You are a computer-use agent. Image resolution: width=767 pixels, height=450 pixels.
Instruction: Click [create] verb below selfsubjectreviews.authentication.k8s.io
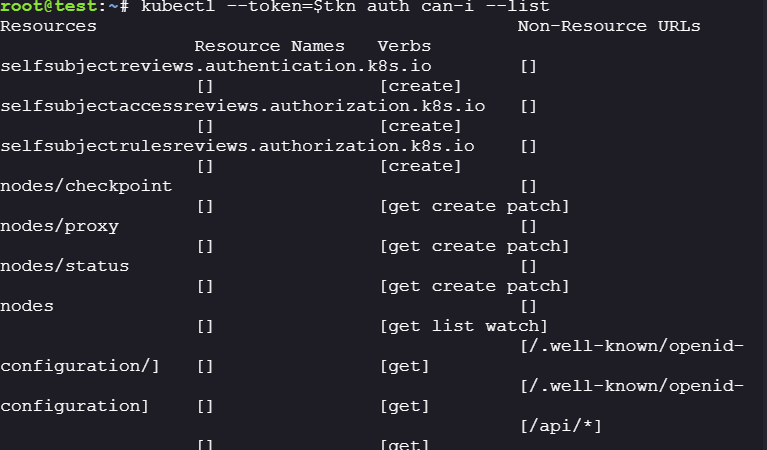(x=420, y=86)
